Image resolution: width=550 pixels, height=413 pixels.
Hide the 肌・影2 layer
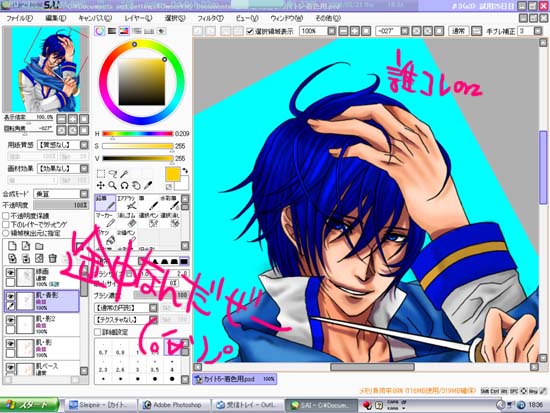[x=11, y=320]
